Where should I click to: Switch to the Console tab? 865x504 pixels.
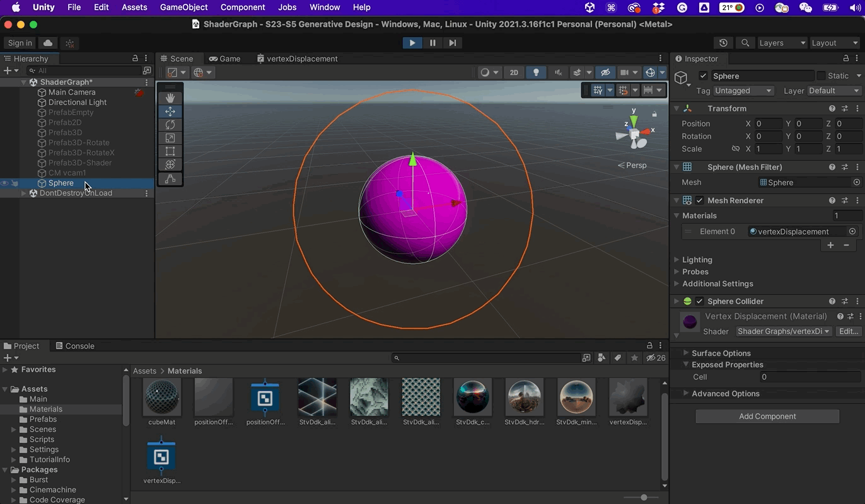click(75, 346)
